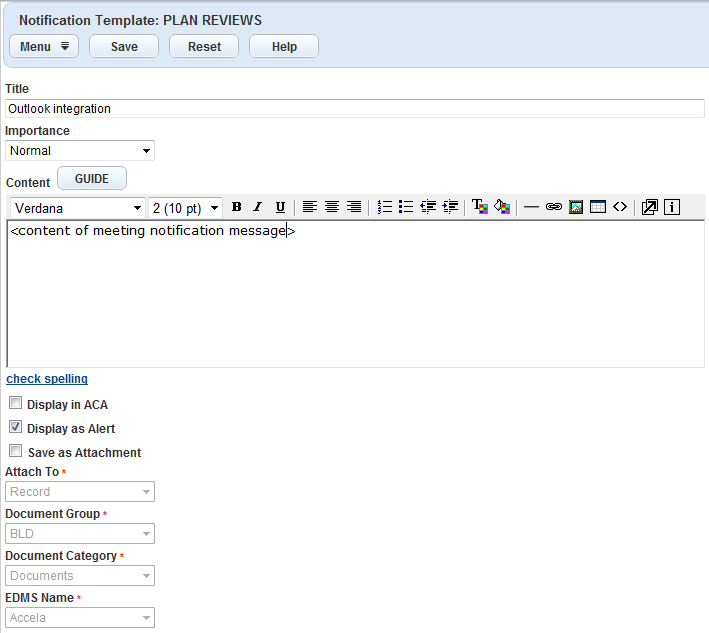Viewport: 709px width, 633px height.
Task: Insert a bulleted list
Action: point(406,207)
